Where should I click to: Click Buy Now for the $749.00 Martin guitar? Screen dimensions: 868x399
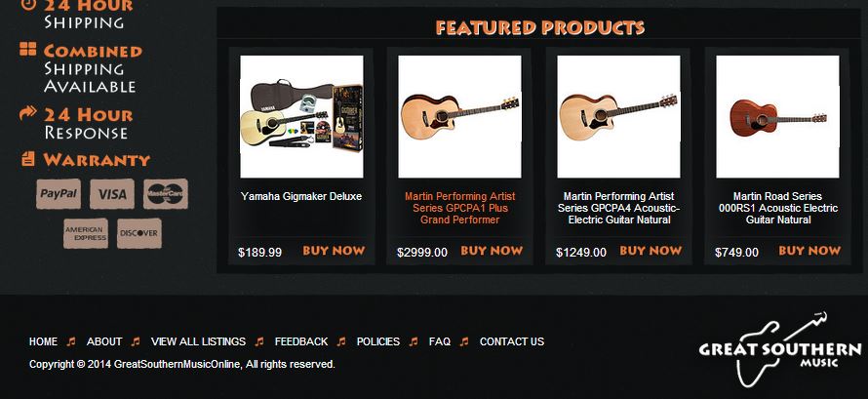(x=809, y=251)
